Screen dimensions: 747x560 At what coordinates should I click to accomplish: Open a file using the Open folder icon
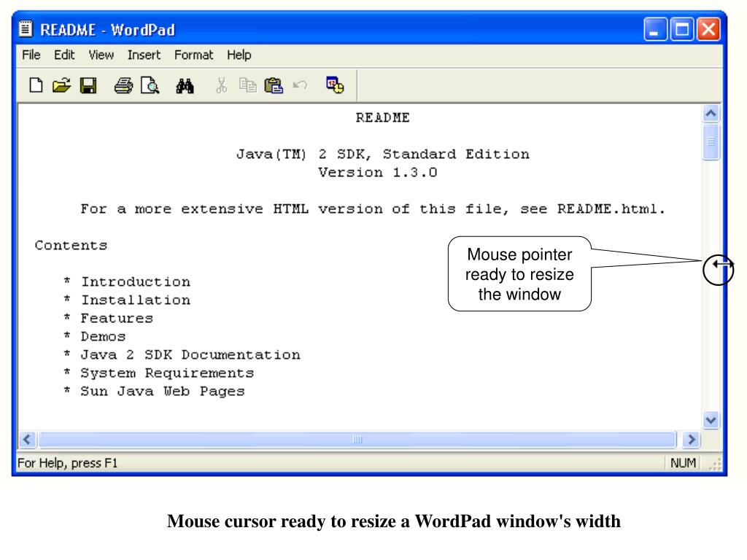61,86
